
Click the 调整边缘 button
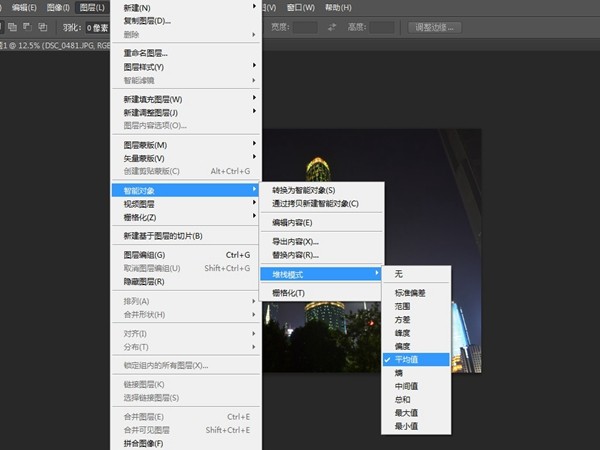pyautogui.click(x=436, y=27)
